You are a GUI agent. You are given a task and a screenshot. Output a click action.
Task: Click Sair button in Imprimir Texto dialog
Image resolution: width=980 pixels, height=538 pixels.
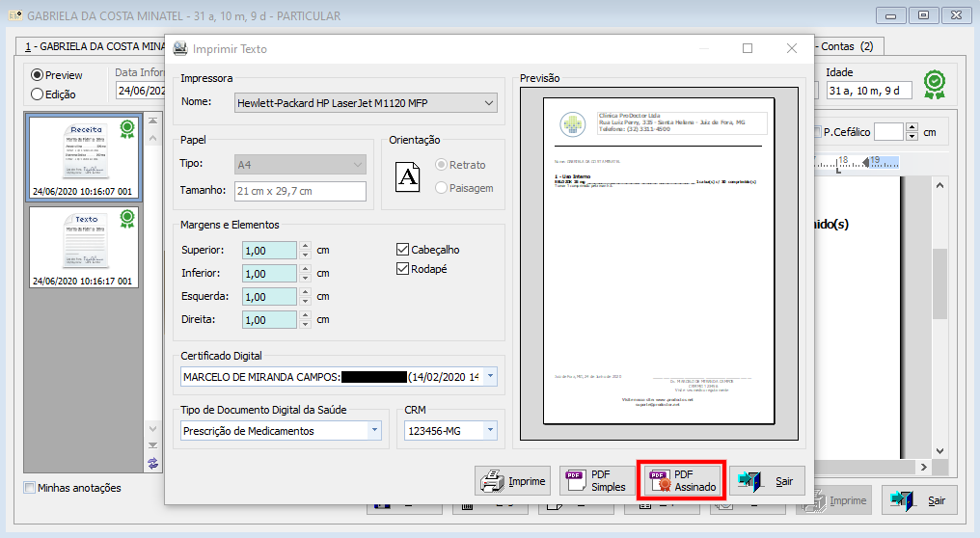tap(767, 480)
